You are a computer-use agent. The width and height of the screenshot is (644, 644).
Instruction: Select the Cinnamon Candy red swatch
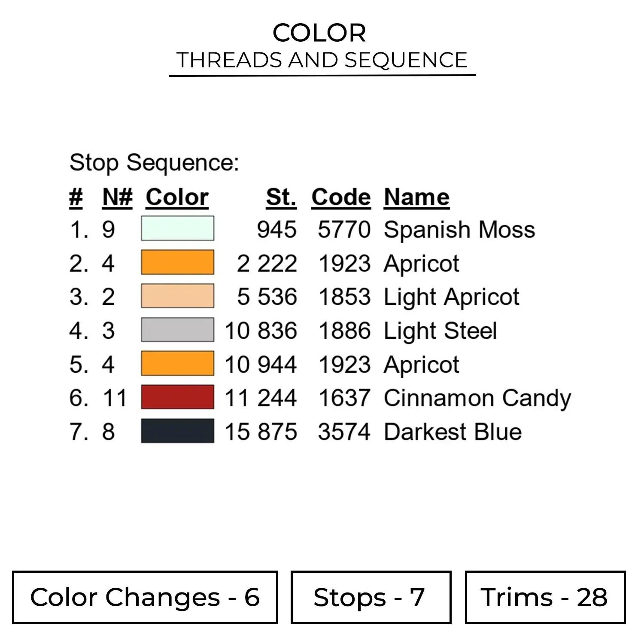[177, 397]
